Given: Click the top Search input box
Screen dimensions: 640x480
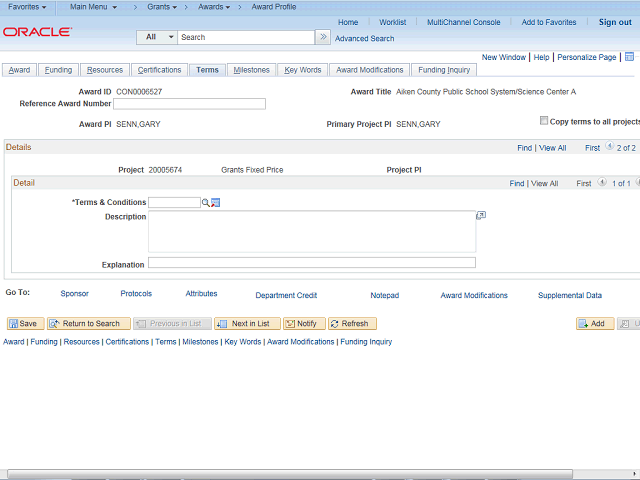Looking at the screenshot, I should click(x=246, y=37).
